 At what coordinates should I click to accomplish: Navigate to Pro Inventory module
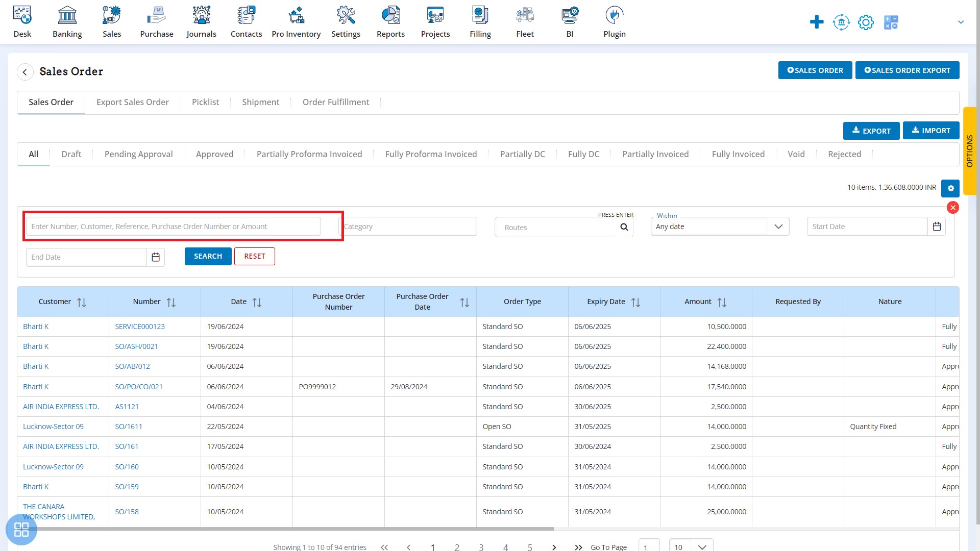click(x=296, y=21)
